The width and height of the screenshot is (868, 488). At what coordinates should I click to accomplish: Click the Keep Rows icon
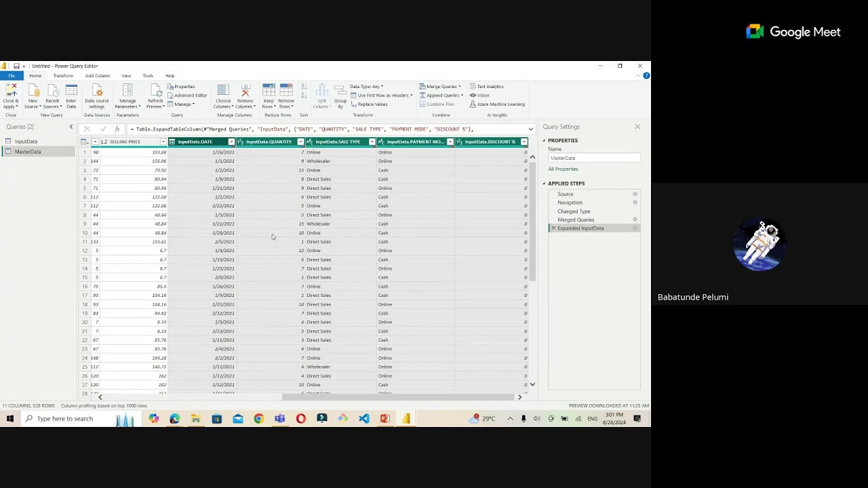269,90
